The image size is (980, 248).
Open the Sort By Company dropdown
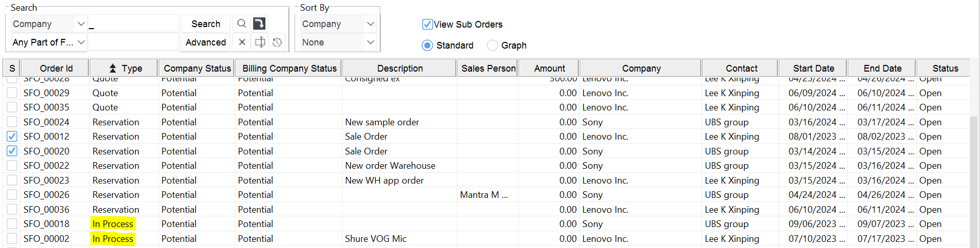[371, 24]
